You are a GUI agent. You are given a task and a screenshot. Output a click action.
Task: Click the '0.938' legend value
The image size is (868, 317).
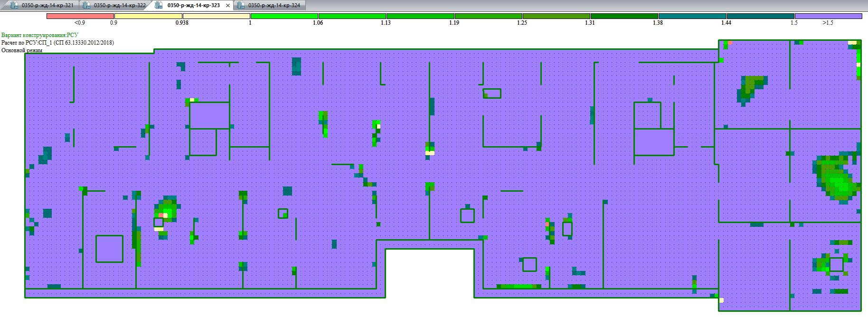182,23
